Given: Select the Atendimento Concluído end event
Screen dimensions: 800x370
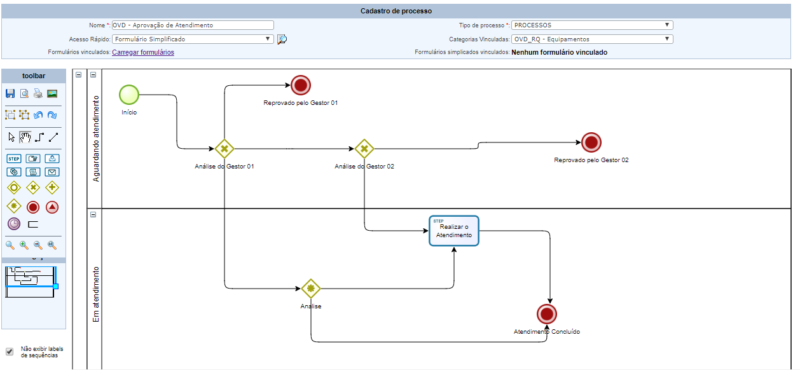Looking at the screenshot, I should click(x=547, y=313).
